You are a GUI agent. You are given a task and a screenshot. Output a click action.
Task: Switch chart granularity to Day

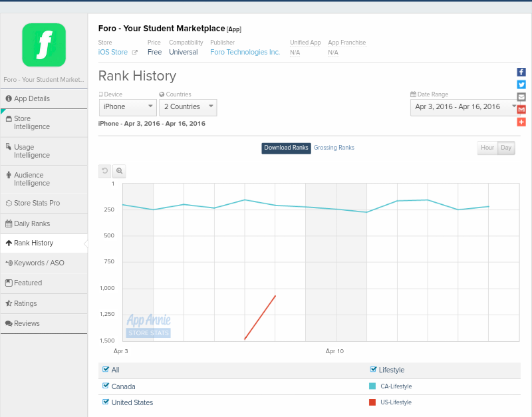tap(506, 148)
